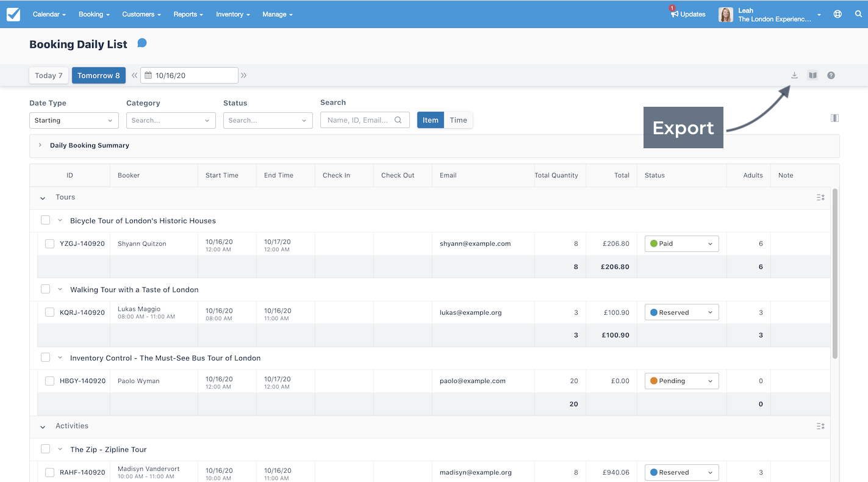Change Paolo Wyman's Pending status
The width and height of the screenshot is (868, 482).
[x=682, y=381]
